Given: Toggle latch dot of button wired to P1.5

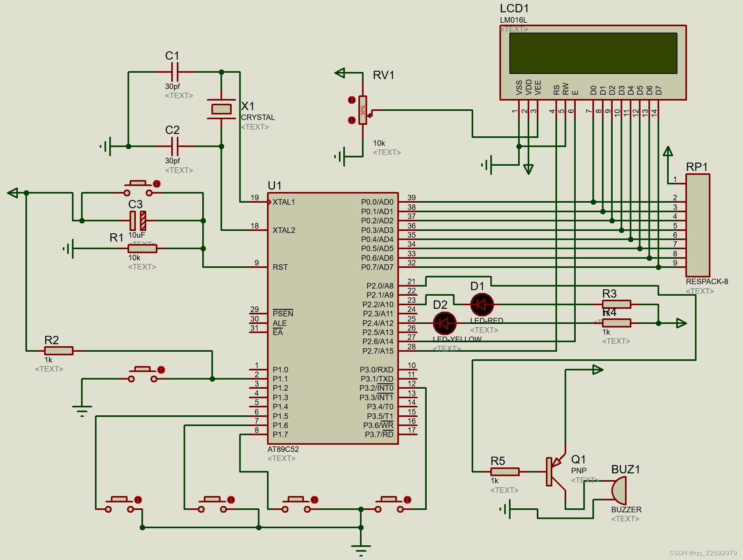Looking at the screenshot, I should pos(138,500).
